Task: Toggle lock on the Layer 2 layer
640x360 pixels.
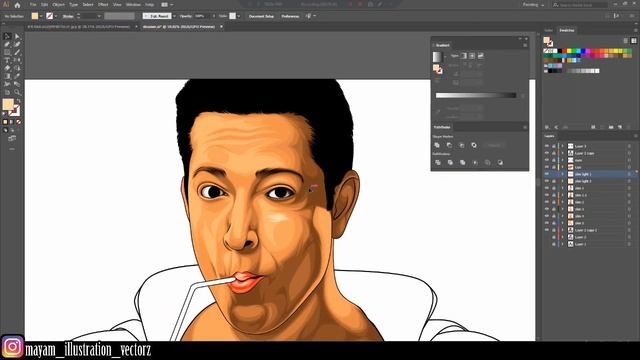Action: pos(554,237)
